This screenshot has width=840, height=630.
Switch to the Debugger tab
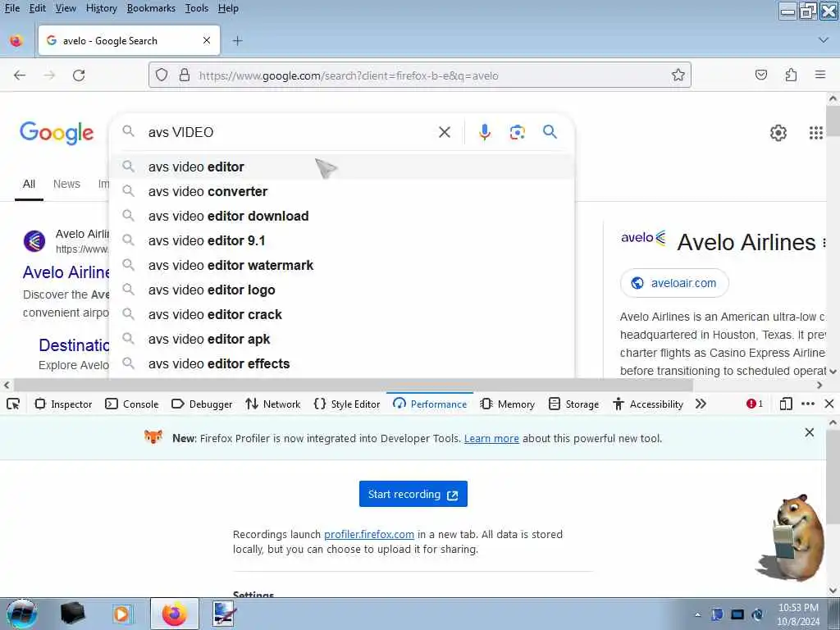tap(202, 404)
